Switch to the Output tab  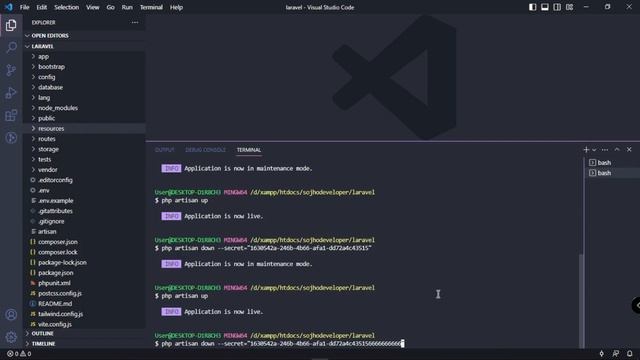164,150
